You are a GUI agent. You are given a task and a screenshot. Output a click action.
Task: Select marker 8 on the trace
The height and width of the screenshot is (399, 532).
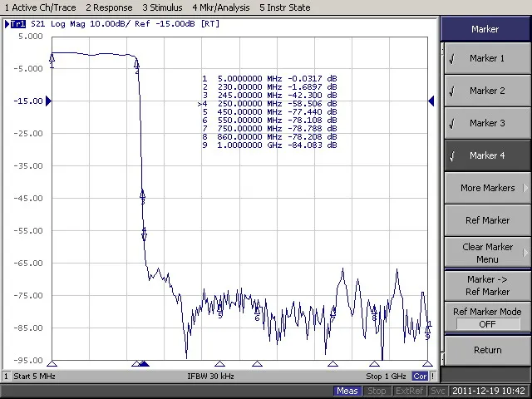374,312
